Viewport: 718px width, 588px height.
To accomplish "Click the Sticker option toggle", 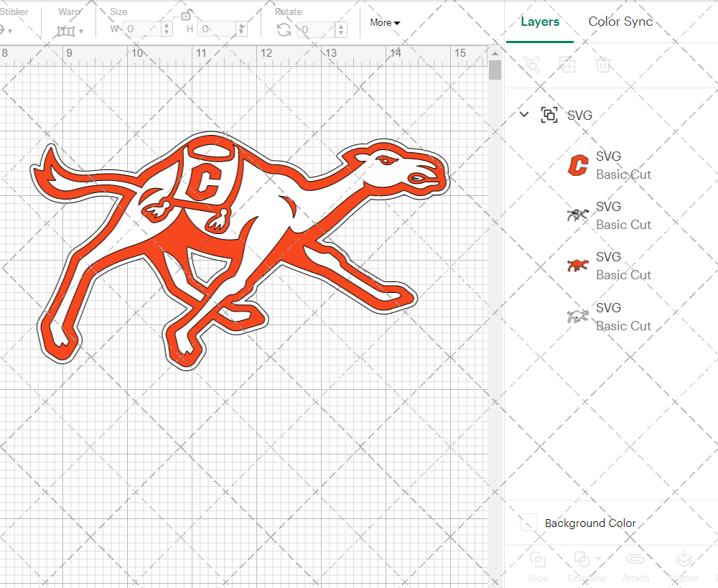I will coord(9,30).
